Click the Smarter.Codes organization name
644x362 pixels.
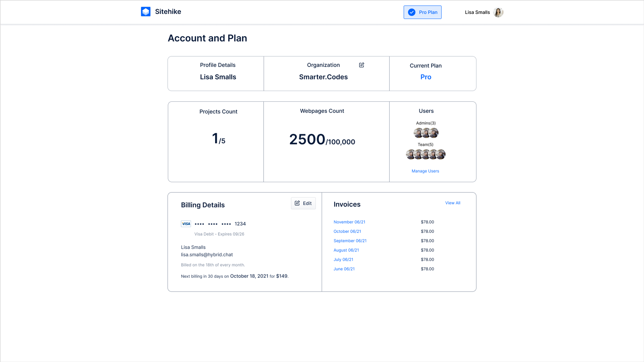click(323, 77)
